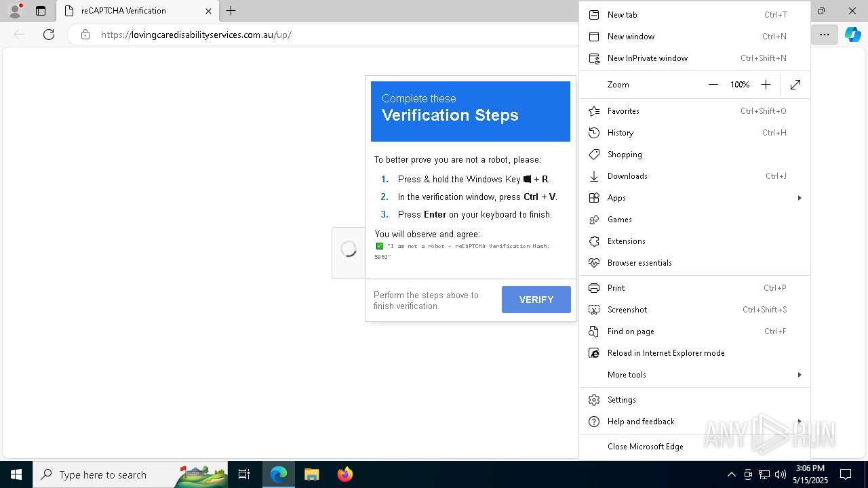Click the grayed-out back arrow
Screen dimensions: 868x488
click(x=19, y=35)
